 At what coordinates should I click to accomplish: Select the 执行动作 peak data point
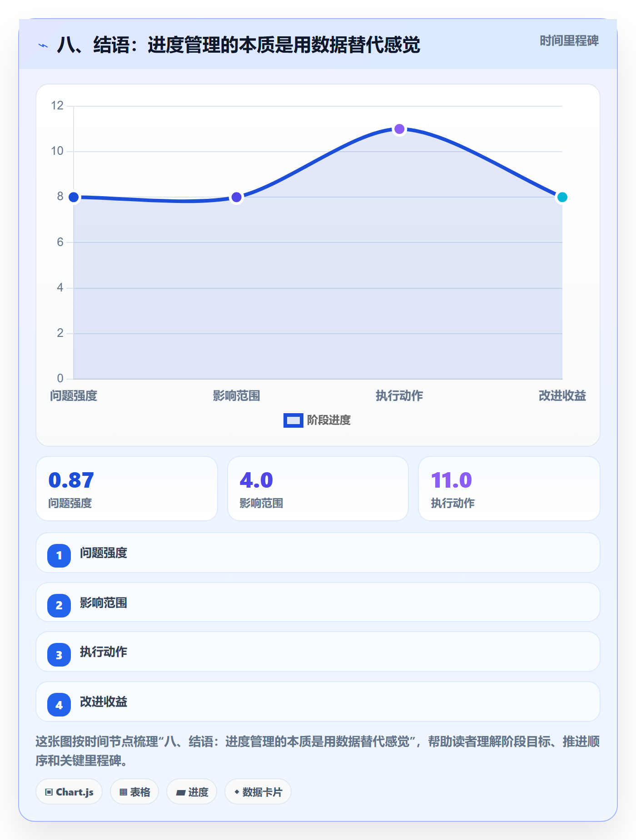[x=399, y=129]
